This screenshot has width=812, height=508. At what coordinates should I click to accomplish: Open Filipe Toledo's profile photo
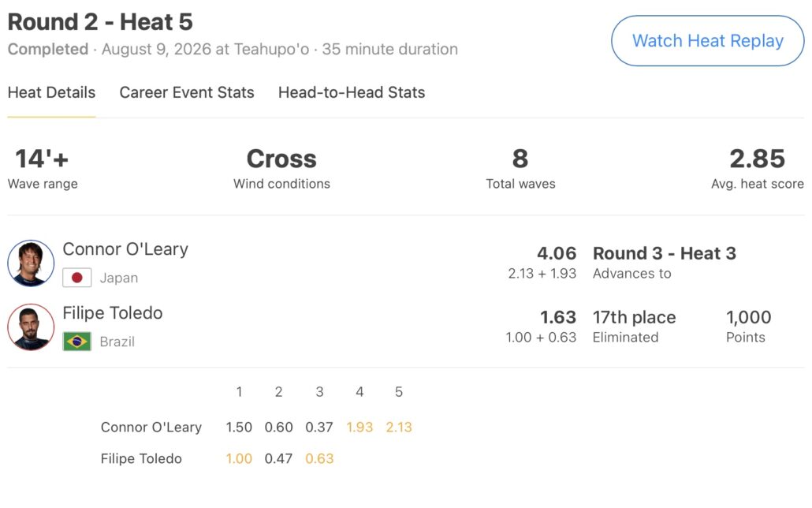coord(31,327)
